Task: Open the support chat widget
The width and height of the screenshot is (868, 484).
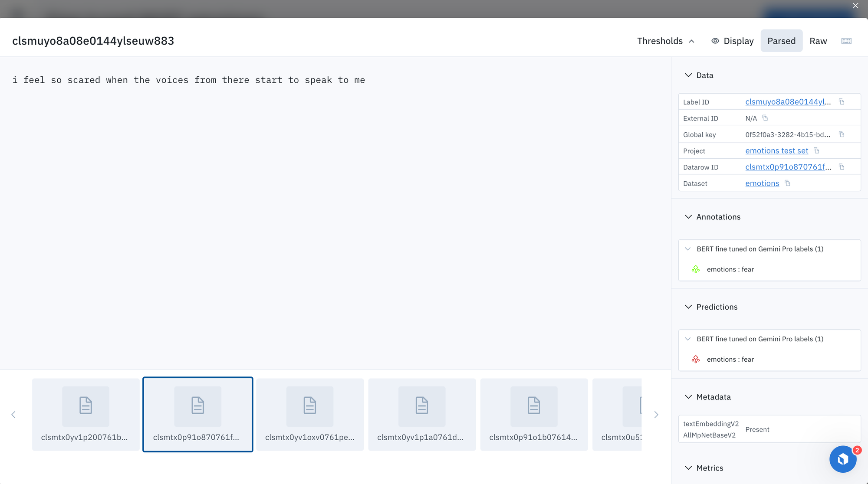Action: coord(842,459)
